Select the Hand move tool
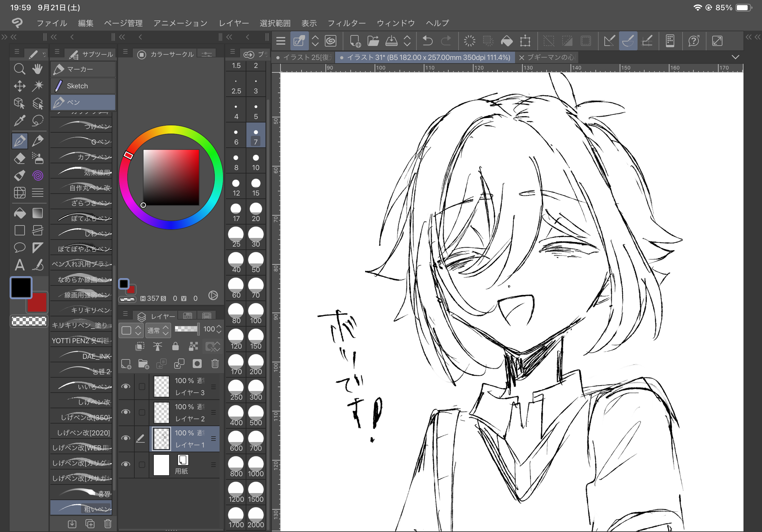The image size is (762, 532). pos(38,69)
